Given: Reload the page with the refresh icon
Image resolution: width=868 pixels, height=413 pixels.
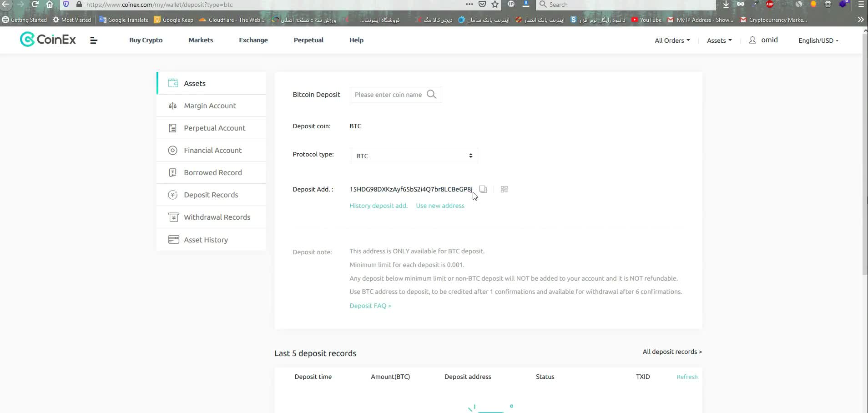Looking at the screenshot, I should (35, 5).
